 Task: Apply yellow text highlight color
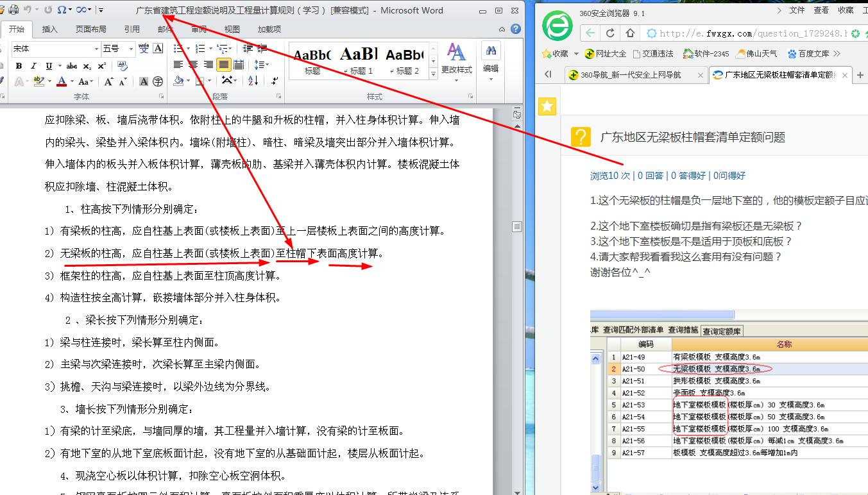point(38,81)
